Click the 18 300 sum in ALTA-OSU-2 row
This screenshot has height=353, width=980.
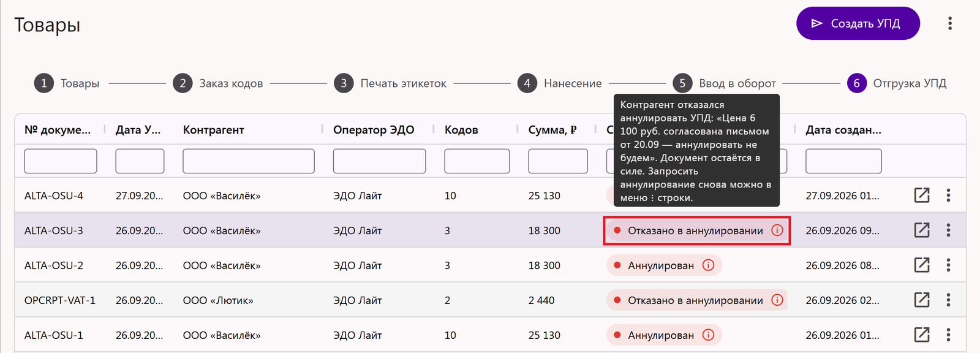click(x=545, y=265)
